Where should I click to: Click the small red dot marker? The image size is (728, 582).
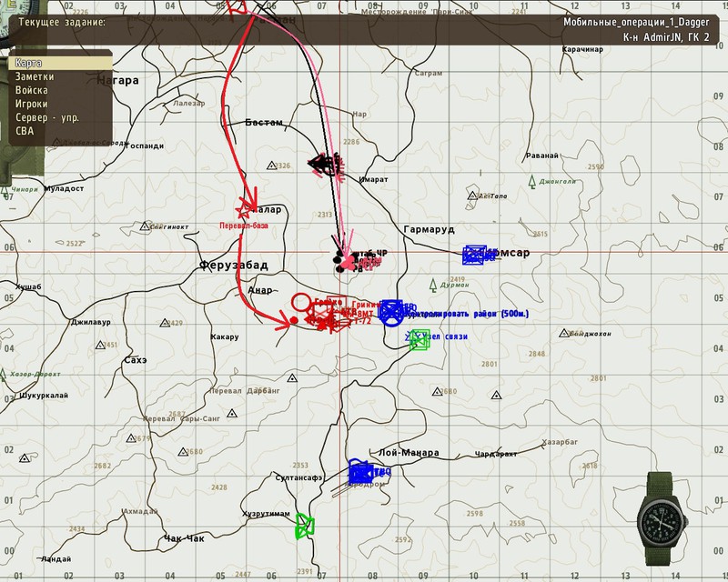[x=294, y=320]
